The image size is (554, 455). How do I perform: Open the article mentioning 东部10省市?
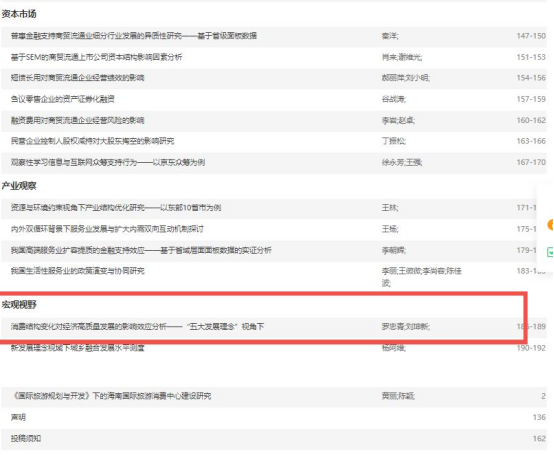(x=116, y=207)
